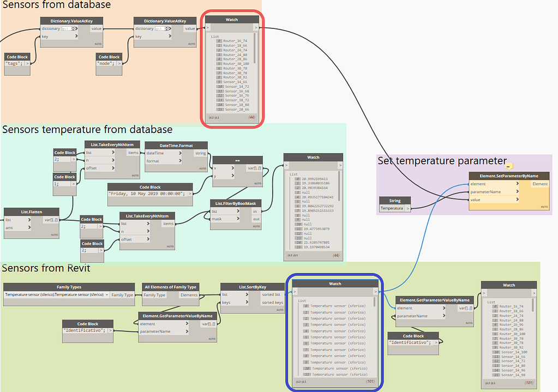The width and height of the screenshot is (558, 392).
Task: Toggle AUTO lacing on Element.SetParameterByName
Action: tap(544, 207)
